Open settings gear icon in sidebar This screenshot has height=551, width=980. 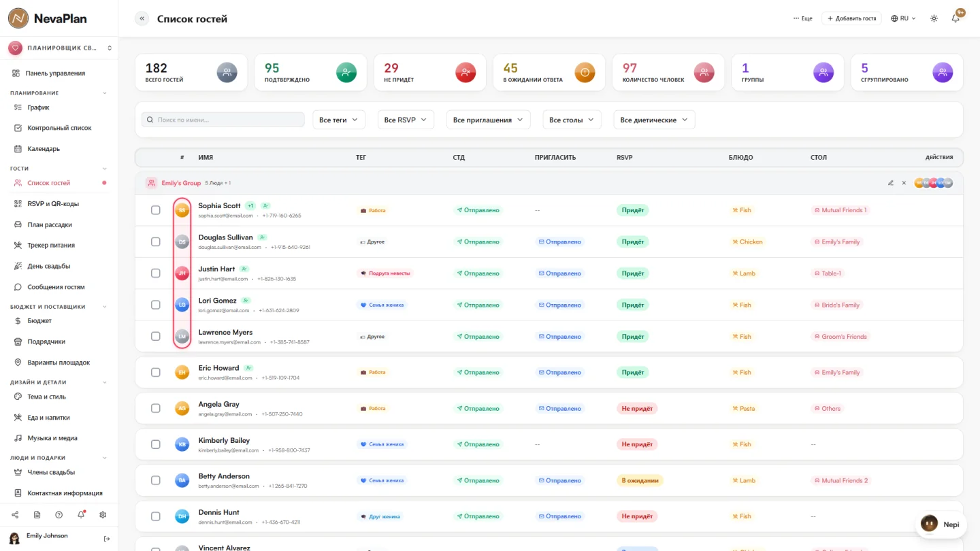coord(103,515)
